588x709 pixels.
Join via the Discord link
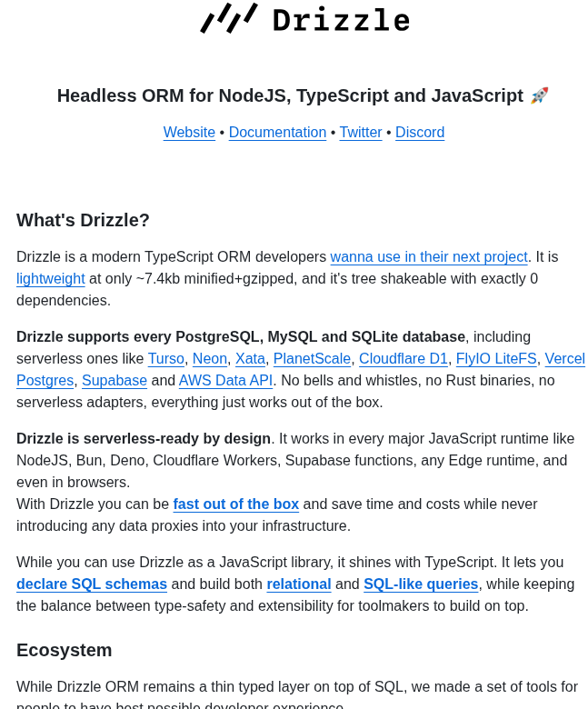(420, 133)
